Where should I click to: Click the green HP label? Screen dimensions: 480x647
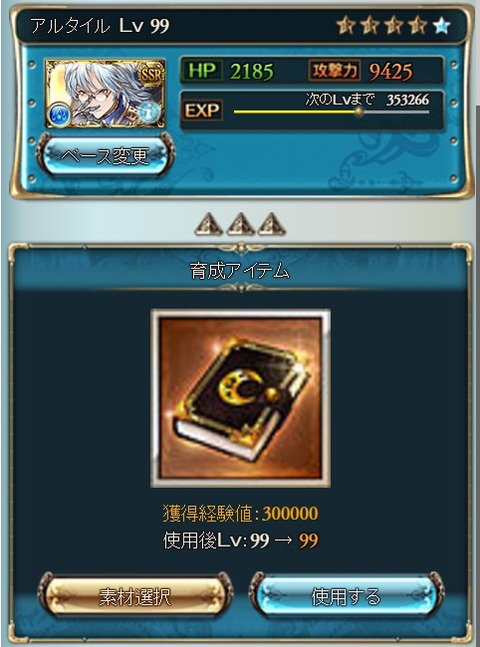202,71
